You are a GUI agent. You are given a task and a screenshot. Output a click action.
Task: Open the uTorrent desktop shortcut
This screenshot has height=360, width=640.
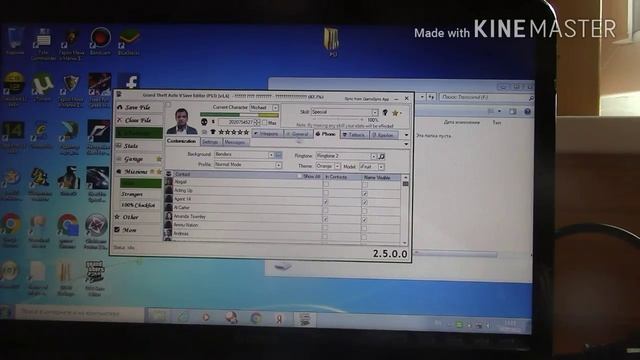pyautogui.click(x=42, y=87)
